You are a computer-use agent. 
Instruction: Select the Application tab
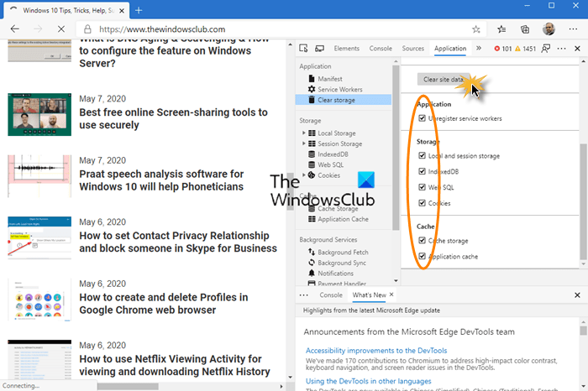[450, 49]
